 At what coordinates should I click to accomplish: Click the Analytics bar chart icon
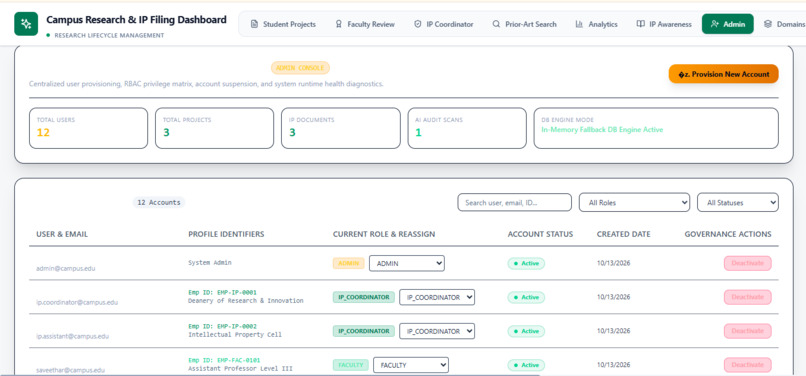(x=579, y=24)
